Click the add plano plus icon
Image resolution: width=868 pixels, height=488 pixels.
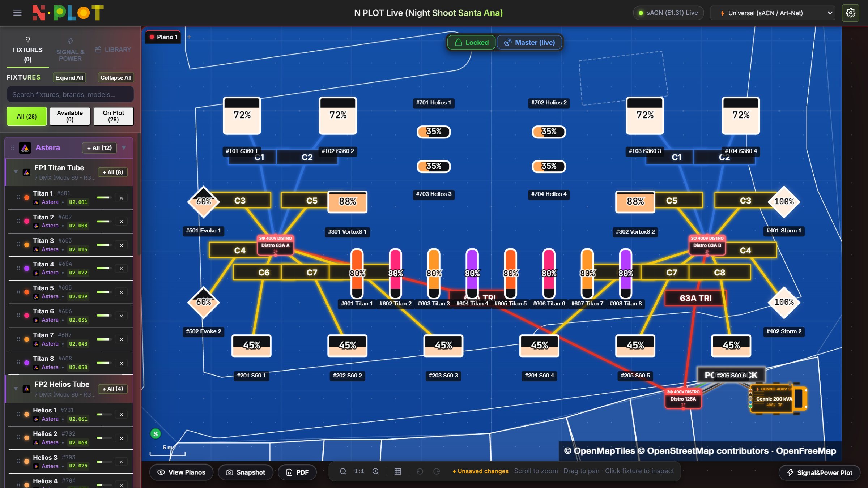189,37
